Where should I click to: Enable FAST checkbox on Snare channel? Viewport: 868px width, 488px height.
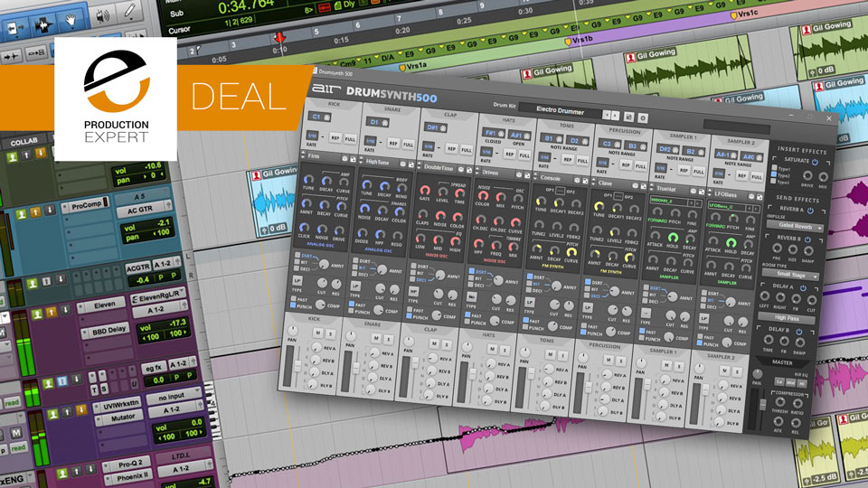click(x=352, y=304)
